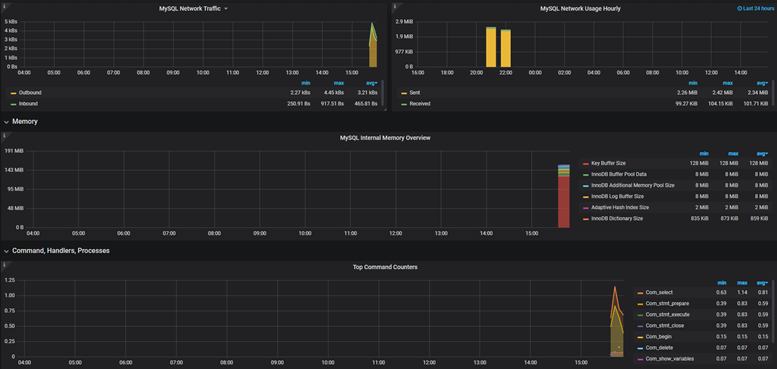Open the MySQL Network Usage Hourly panel menu
Viewport: 777px width, 369px height.
580,8
